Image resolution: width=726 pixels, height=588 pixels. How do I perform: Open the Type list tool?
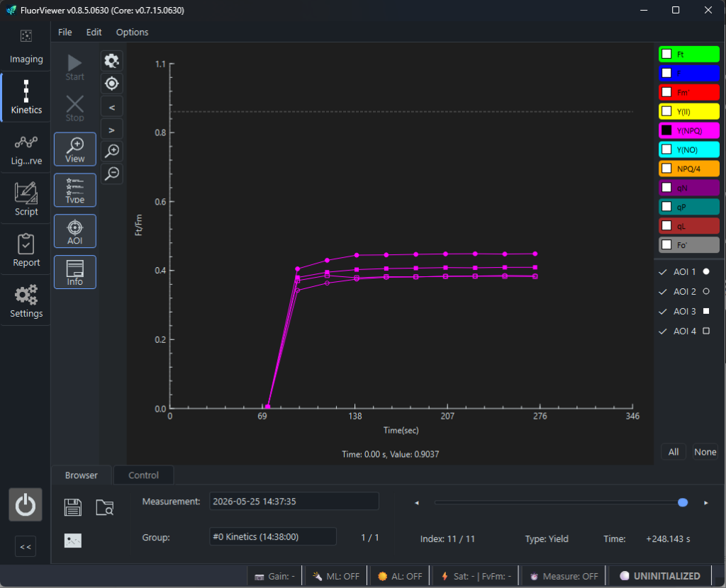[74, 190]
